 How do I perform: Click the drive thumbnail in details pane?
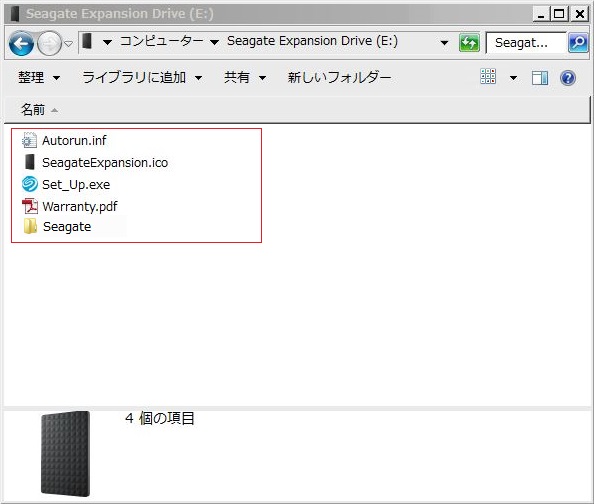click(66, 454)
